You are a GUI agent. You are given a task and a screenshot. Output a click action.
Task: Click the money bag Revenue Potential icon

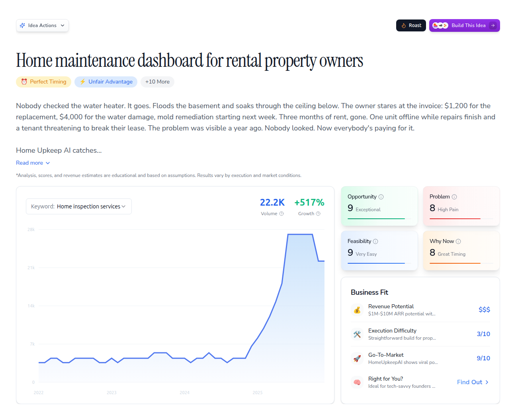[x=357, y=310]
